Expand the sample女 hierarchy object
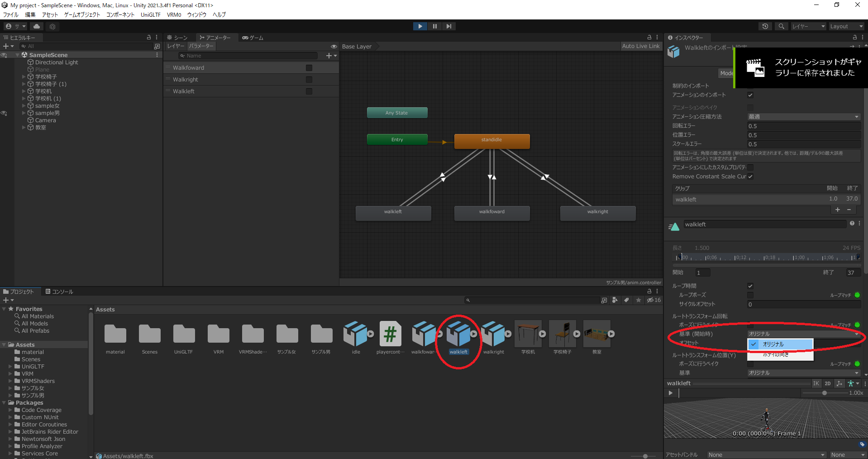Image resolution: width=868 pixels, height=459 pixels. point(24,106)
